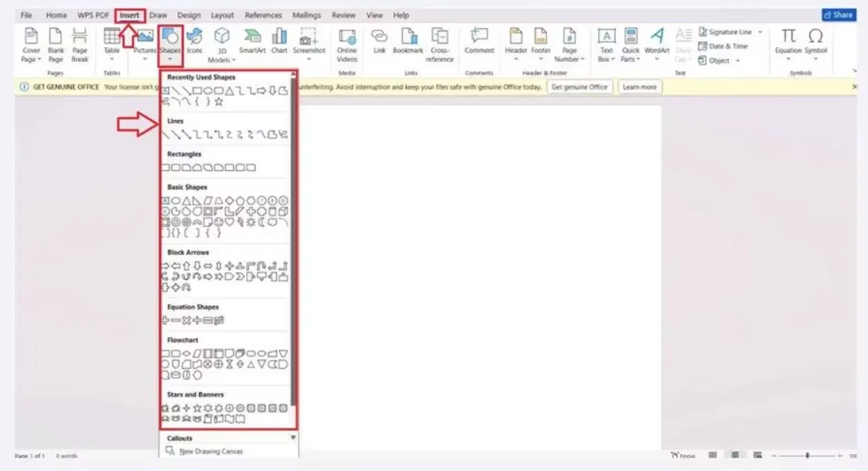The image size is (868, 471).
Task: Adjust the zoom slider
Action: 808,456
